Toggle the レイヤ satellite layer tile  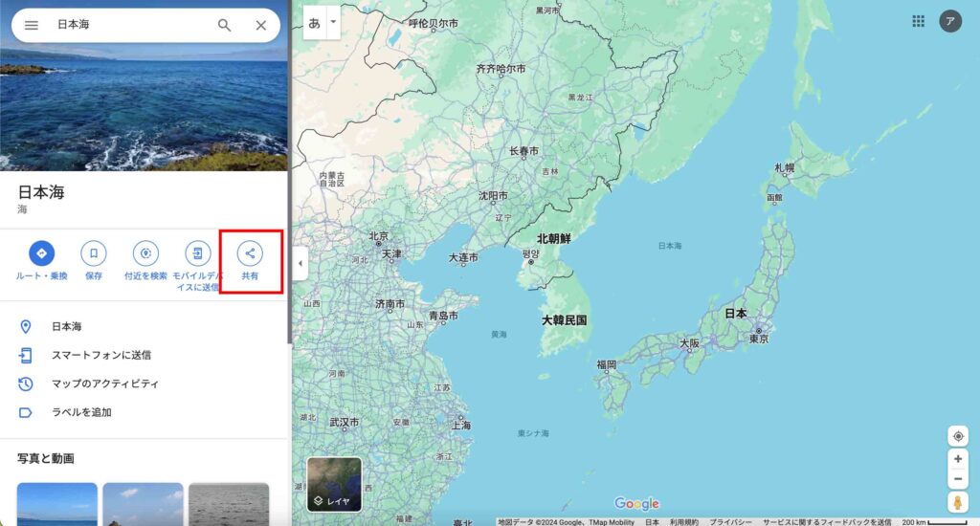point(334,484)
